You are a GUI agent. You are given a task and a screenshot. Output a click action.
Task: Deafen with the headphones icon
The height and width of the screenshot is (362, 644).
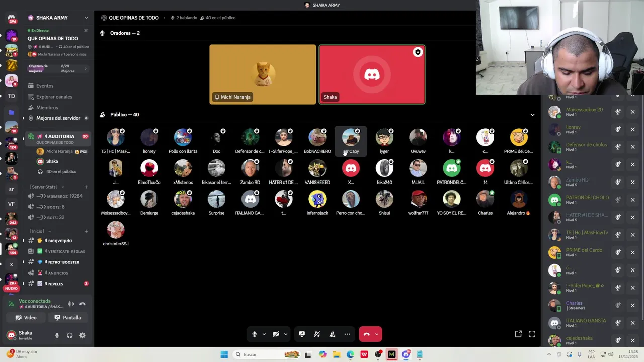tap(69, 335)
